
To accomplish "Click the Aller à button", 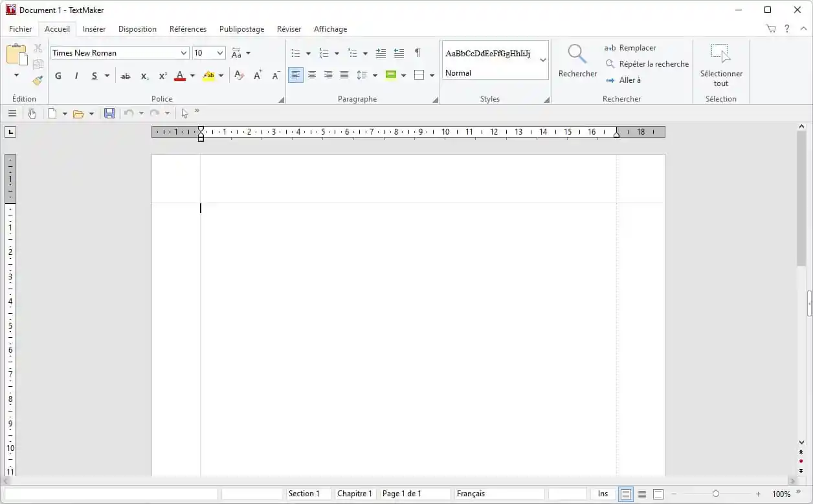I will pyautogui.click(x=623, y=80).
